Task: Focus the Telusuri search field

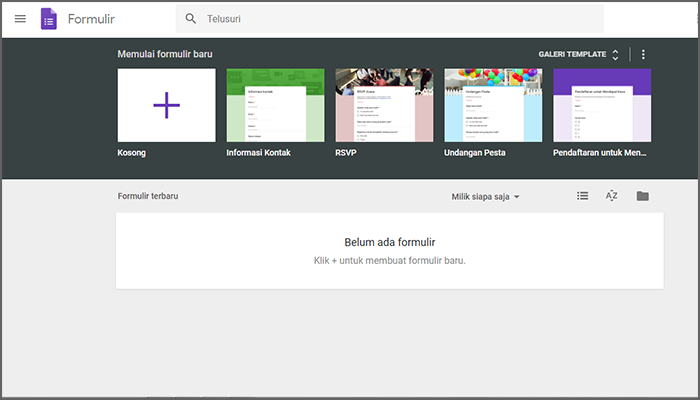Action: (400, 19)
